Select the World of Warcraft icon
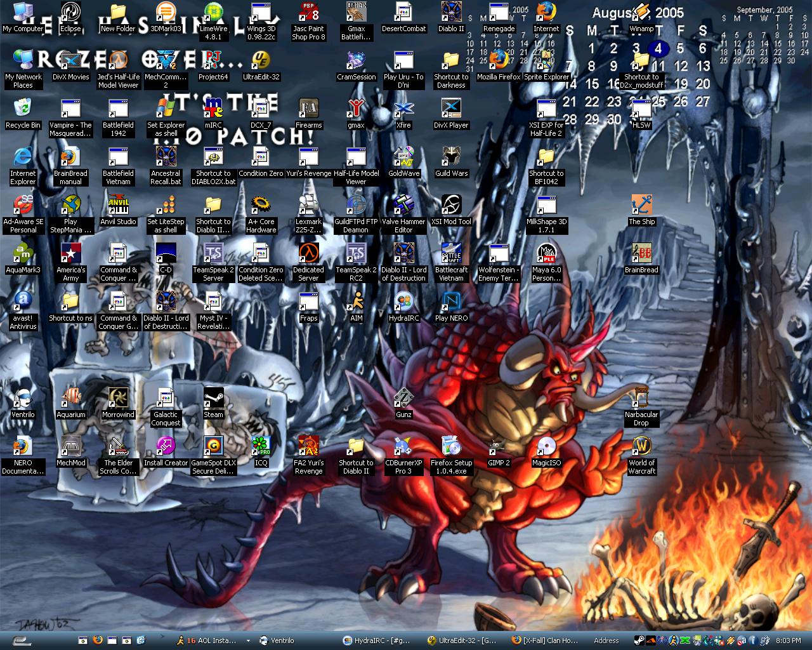Viewport: 812px width, 650px height. [641, 447]
